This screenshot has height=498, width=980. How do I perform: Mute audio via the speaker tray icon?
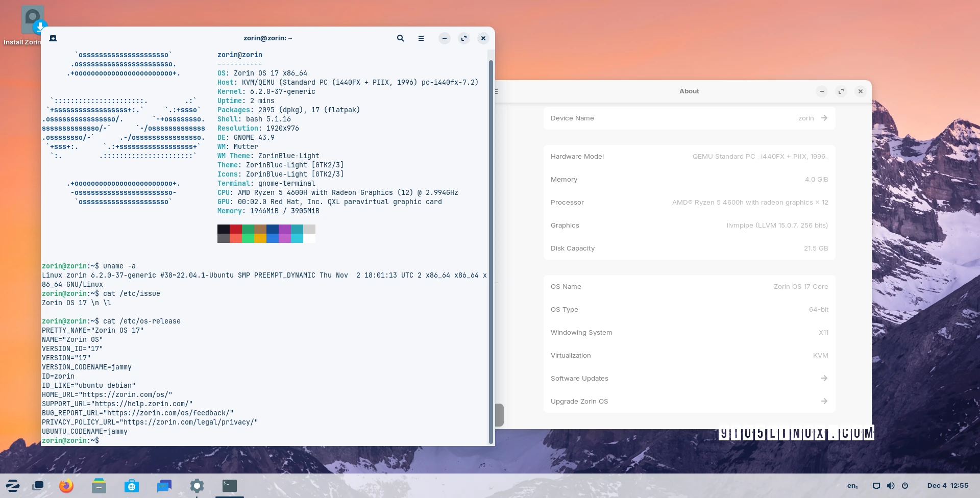click(891, 485)
